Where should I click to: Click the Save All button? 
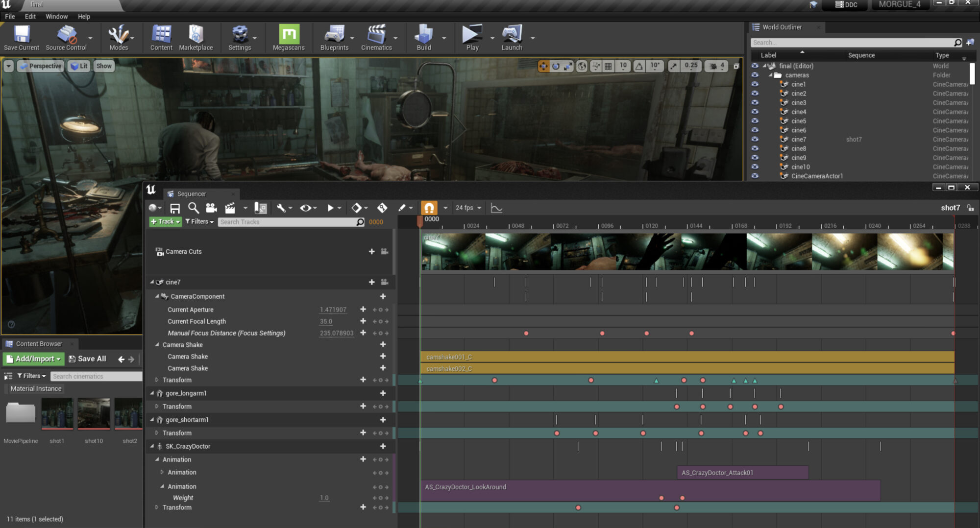coord(87,359)
